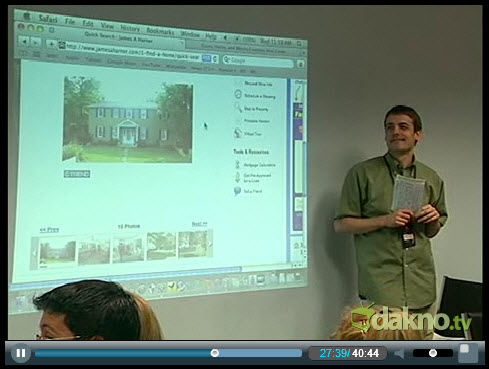Click the Tell a Friend icon
Screen dimensions: 489x369
pyautogui.click(x=237, y=191)
